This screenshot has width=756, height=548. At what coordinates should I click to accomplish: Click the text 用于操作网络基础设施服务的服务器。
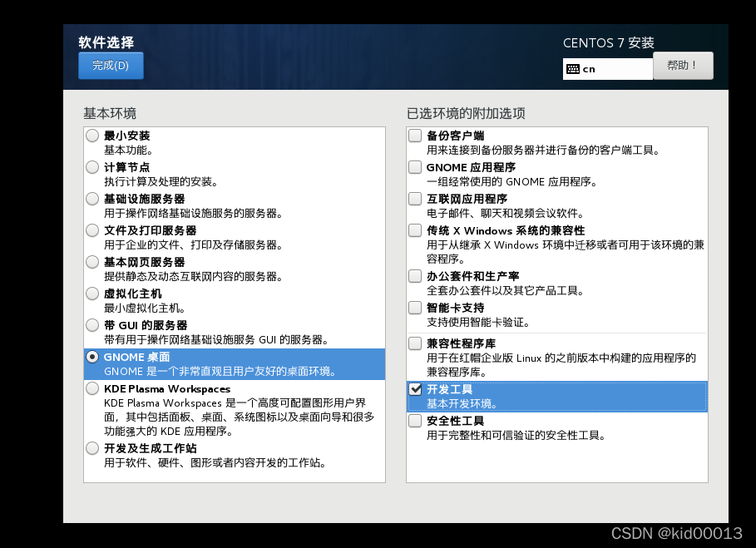[193, 214]
